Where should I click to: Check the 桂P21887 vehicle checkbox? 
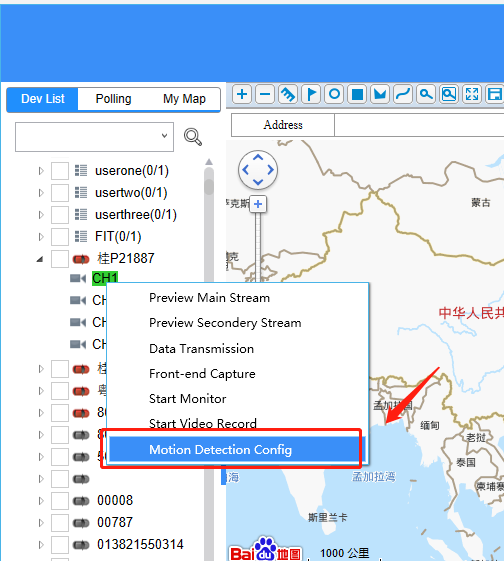pos(60,259)
